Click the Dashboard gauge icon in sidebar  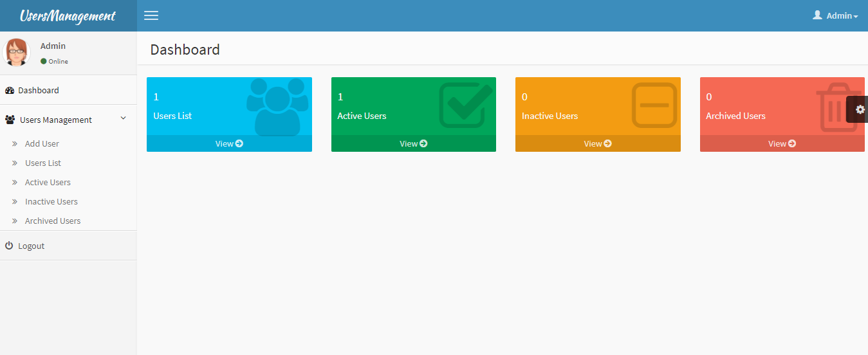(x=10, y=91)
